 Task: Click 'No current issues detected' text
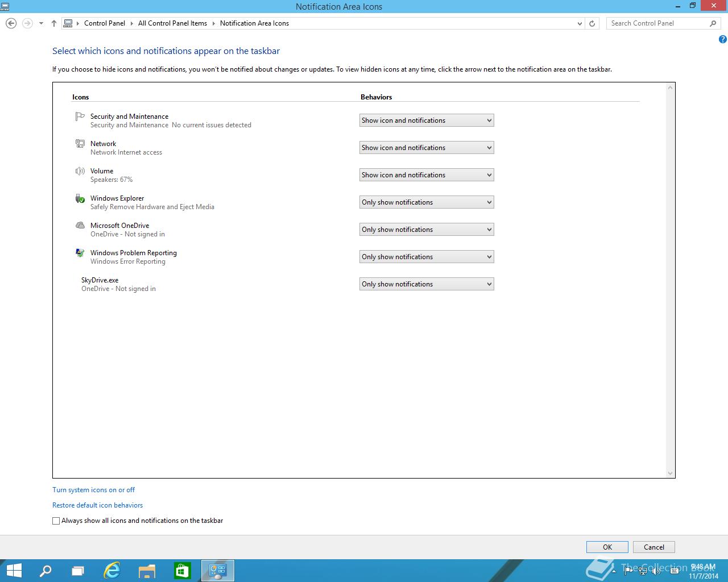[212, 125]
